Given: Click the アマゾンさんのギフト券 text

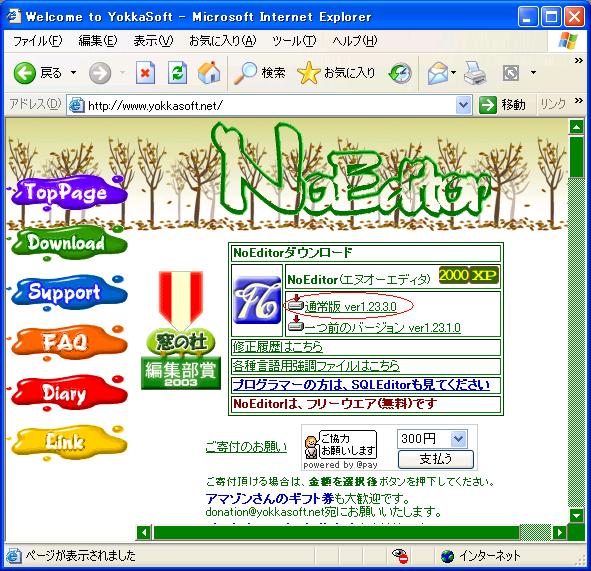Looking at the screenshot, I should [x=269, y=499].
